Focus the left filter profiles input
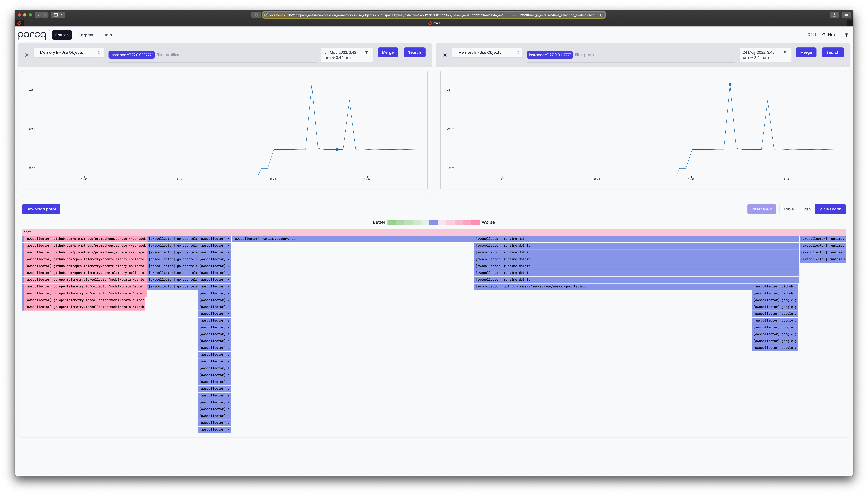Image resolution: width=868 pixels, height=495 pixels. click(x=236, y=55)
